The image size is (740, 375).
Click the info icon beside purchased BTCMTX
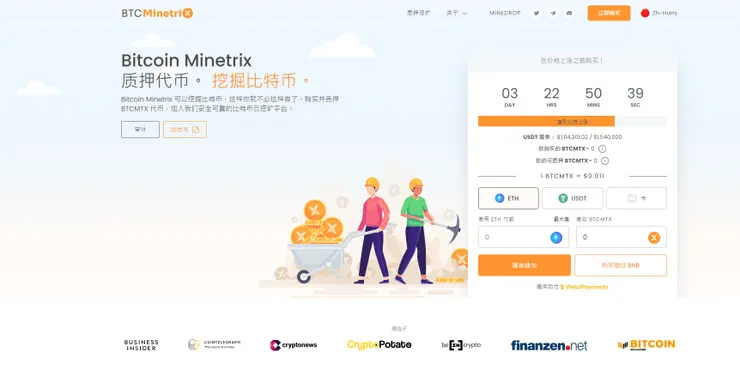[602, 149]
